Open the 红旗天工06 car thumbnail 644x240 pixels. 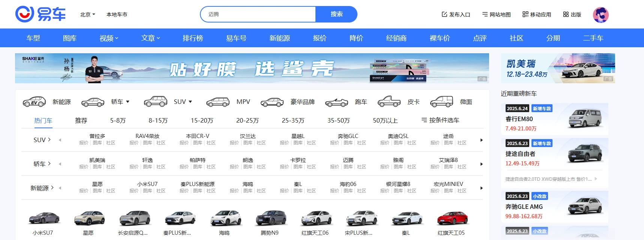[x=316, y=218]
